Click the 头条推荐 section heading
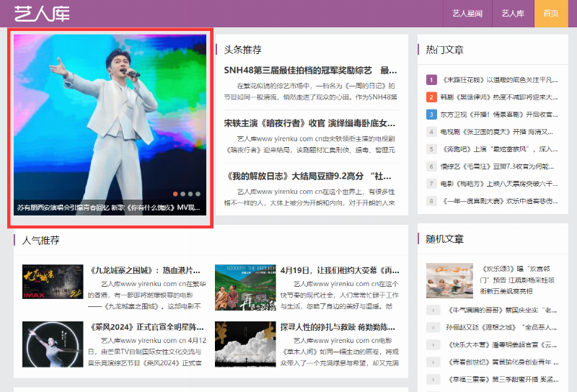The width and height of the screenshot is (577, 392). [x=242, y=50]
